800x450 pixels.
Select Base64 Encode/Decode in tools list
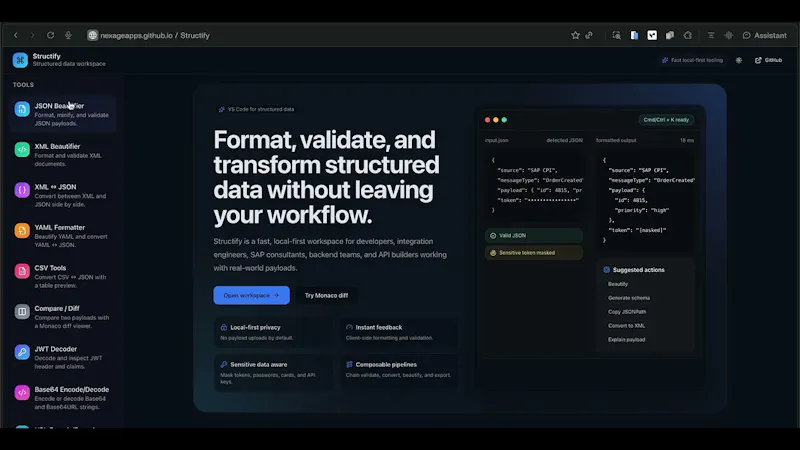(63, 398)
